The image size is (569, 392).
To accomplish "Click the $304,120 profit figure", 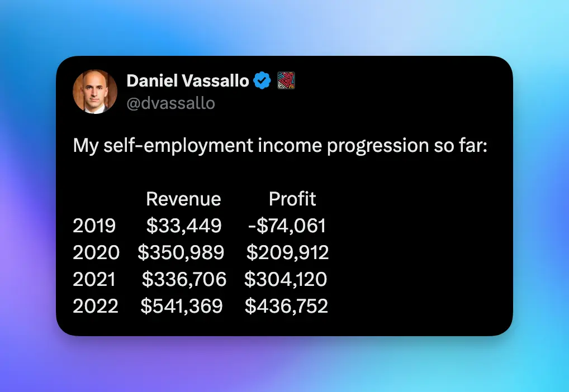I will 286,279.
